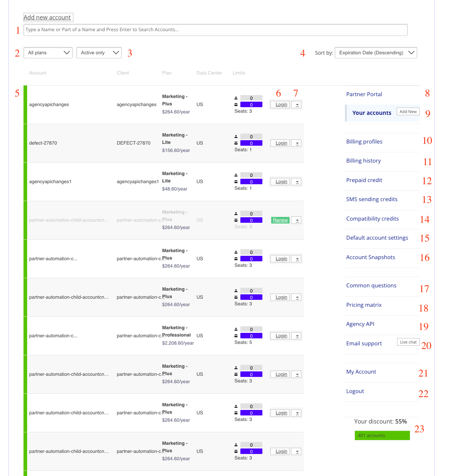The width and height of the screenshot is (451, 476).
Task: Click the account search input field
Action: (x=215, y=30)
